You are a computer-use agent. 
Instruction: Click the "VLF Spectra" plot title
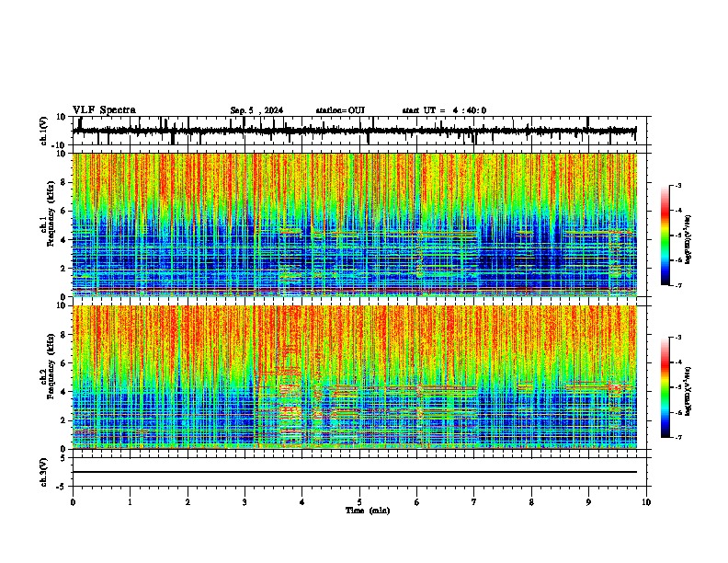(x=104, y=110)
